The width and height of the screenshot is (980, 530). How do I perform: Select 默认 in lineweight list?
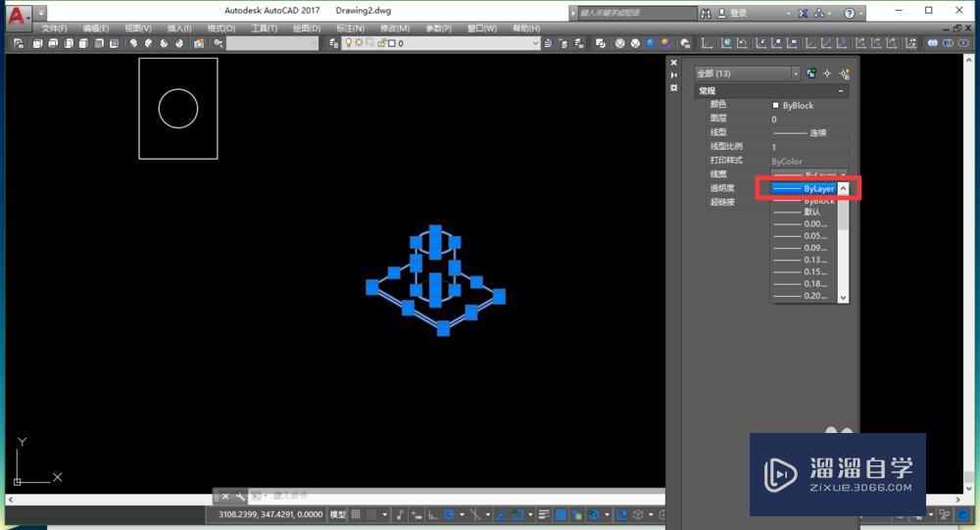pos(804,212)
